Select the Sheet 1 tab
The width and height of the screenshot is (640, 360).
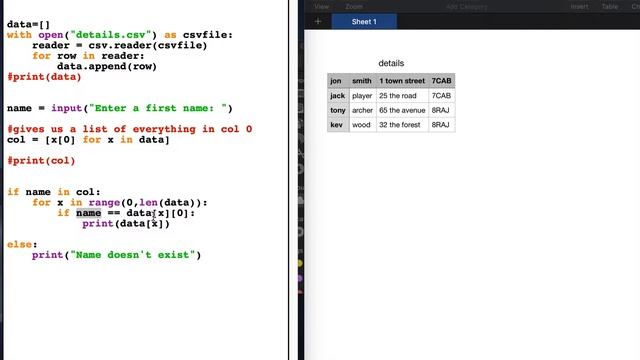[x=364, y=22]
